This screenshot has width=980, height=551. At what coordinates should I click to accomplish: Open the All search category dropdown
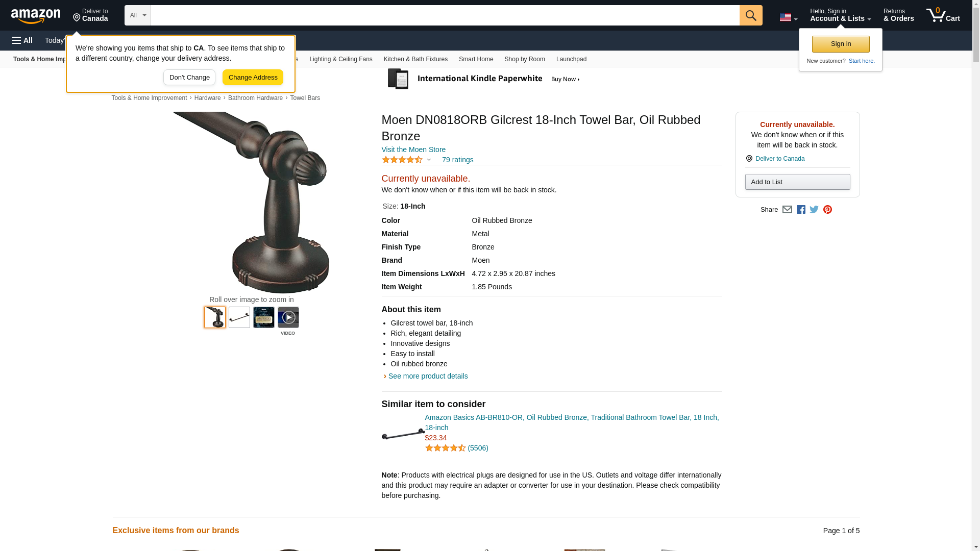[138, 15]
